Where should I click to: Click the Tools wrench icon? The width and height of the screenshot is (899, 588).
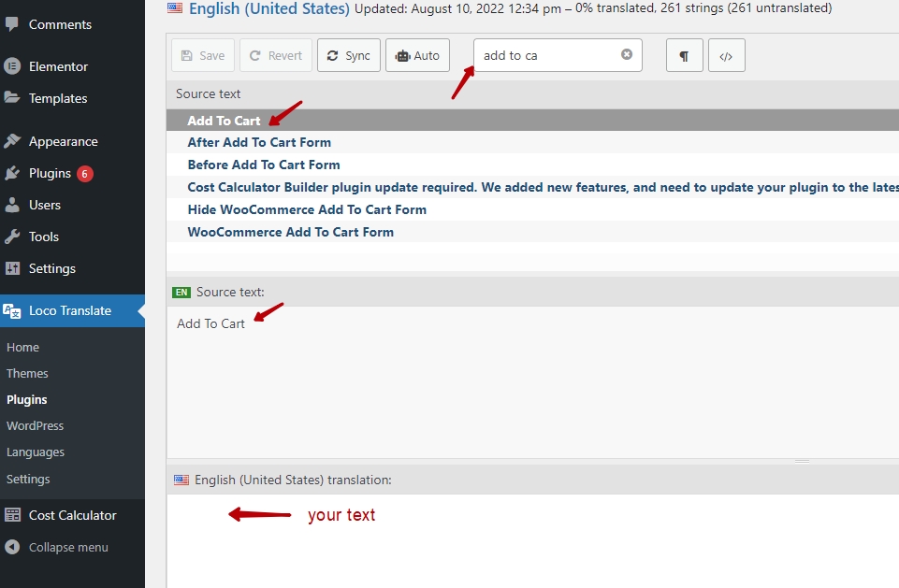(12, 237)
